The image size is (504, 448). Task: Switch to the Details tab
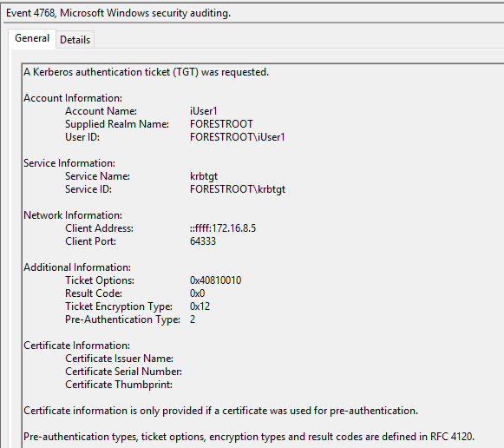(75, 40)
